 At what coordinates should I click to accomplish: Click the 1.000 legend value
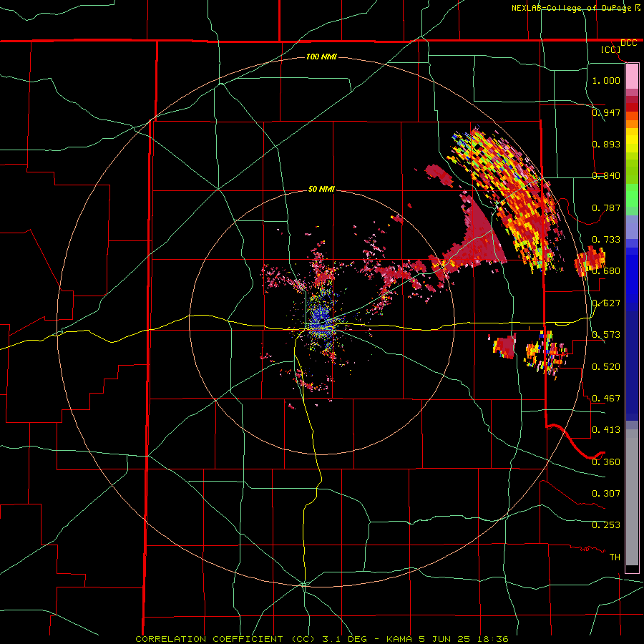(x=606, y=80)
